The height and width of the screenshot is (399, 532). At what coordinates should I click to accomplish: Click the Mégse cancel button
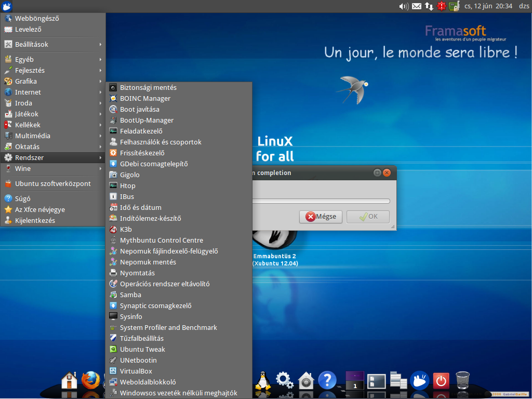click(321, 217)
